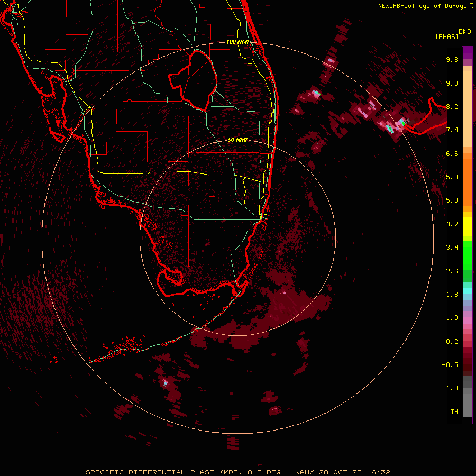Pick the peach band beside 8.2

point(467,108)
